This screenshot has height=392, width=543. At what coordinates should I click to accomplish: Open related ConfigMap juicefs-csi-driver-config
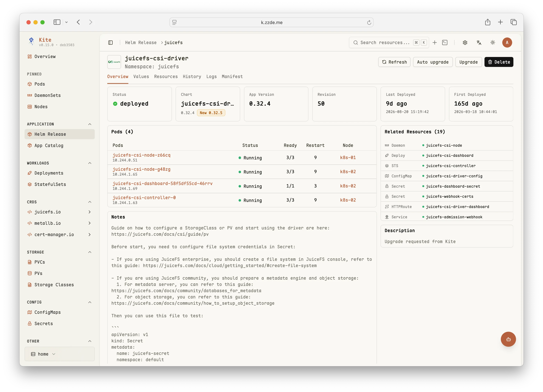click(454, 176)
